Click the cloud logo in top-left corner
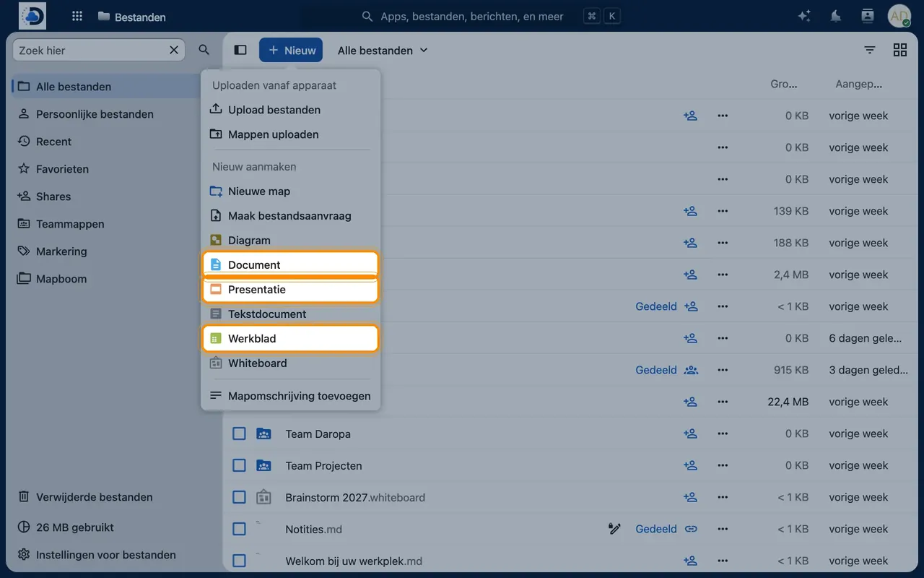Viewport: 924px width, 578px height. (x=32, y=16)
